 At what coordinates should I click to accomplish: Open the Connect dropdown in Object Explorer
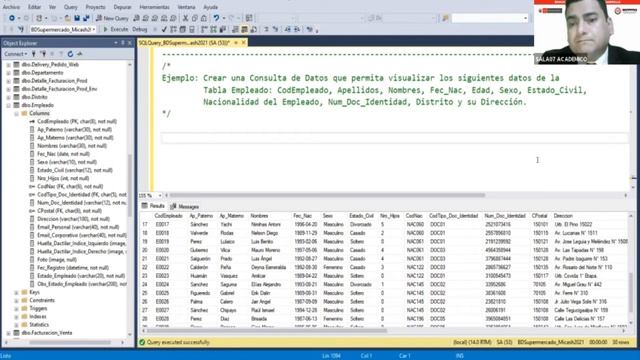point(16,54)
